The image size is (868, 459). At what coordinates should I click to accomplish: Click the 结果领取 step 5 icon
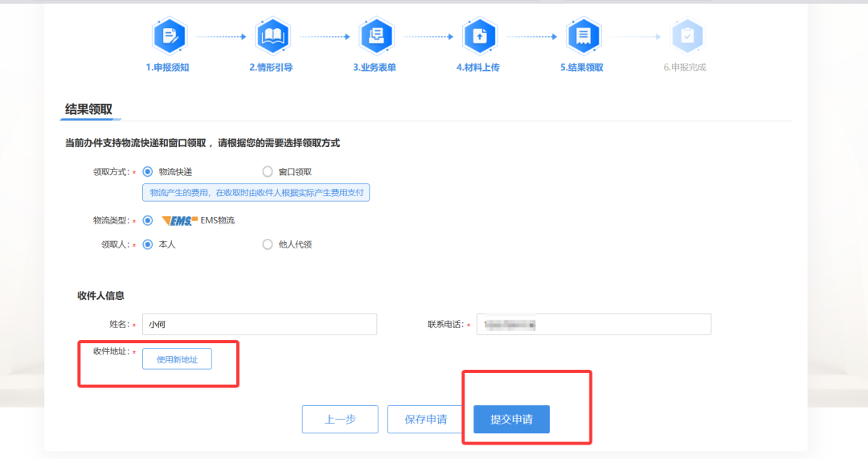[x=582, y=36]
